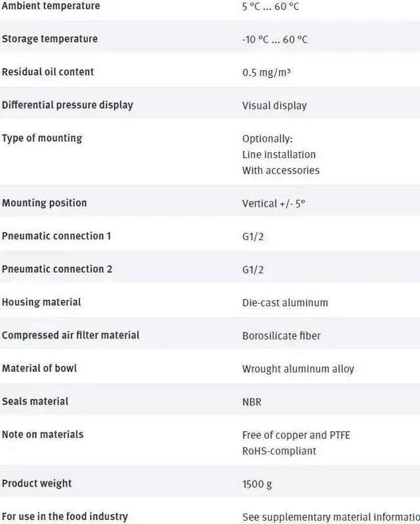Click the "Vertical +/- 5°" mounting position value

pyautogui.click(x=273, y=203)
